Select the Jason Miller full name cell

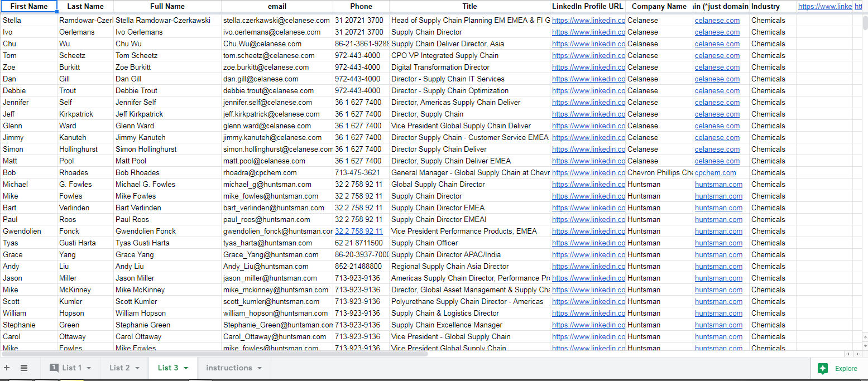click(x=167, y=278)
